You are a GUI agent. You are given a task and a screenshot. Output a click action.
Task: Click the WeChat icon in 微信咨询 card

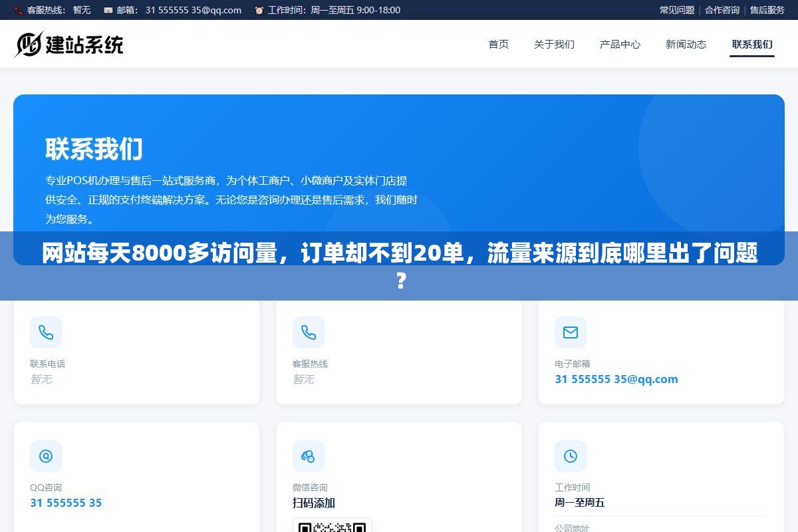pyautogui.click(x=309, y=456)
